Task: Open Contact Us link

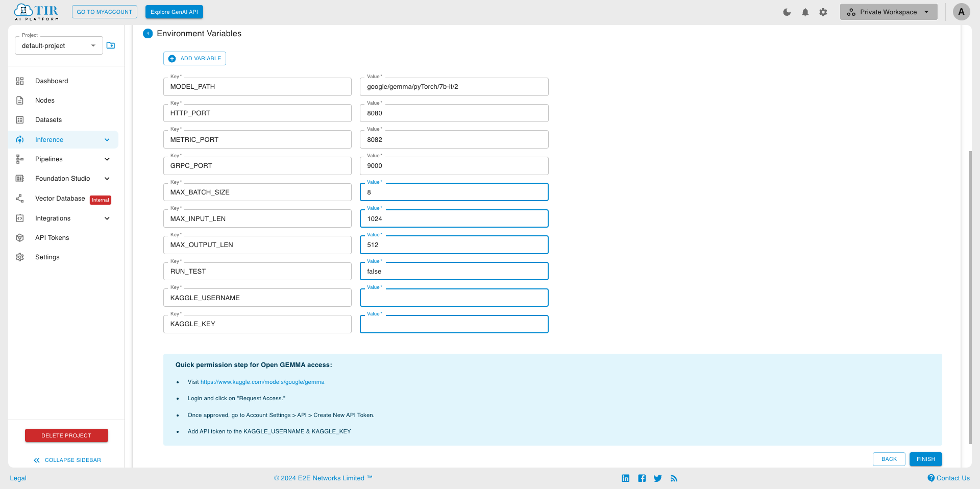Action: 953,478
